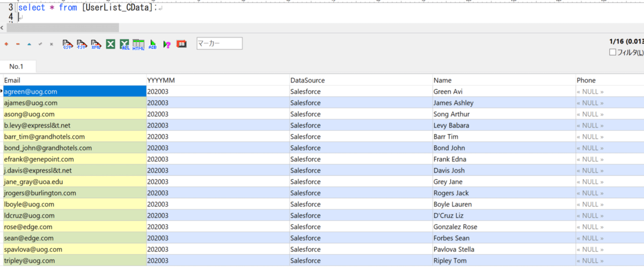The image size is (644, 269).
Task: Click the Name column header
Action: (443, 80)
